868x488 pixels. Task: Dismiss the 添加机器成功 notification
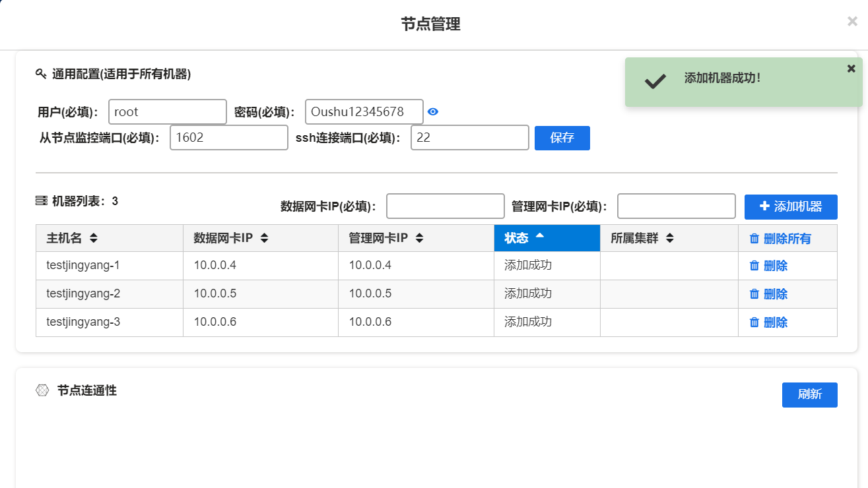851,69
